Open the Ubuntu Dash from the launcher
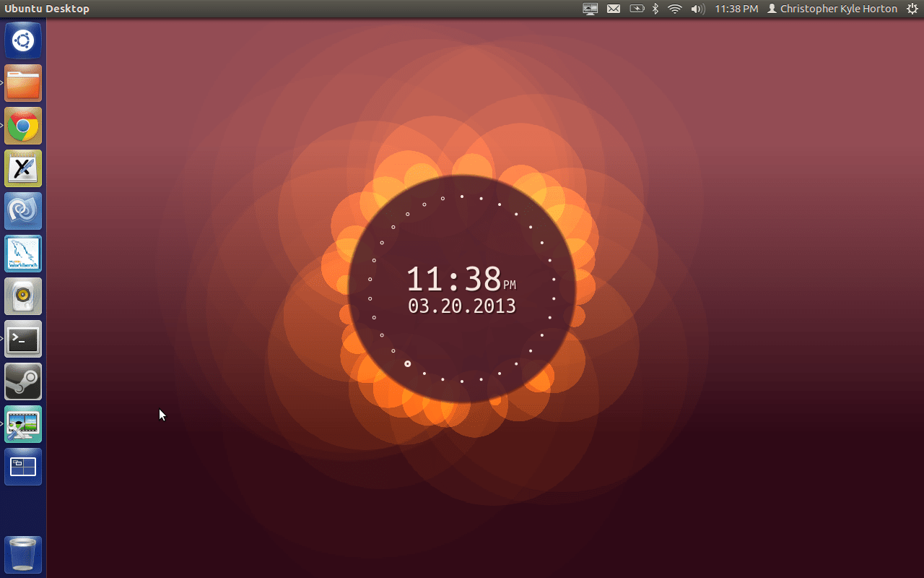 click(22, 40)
